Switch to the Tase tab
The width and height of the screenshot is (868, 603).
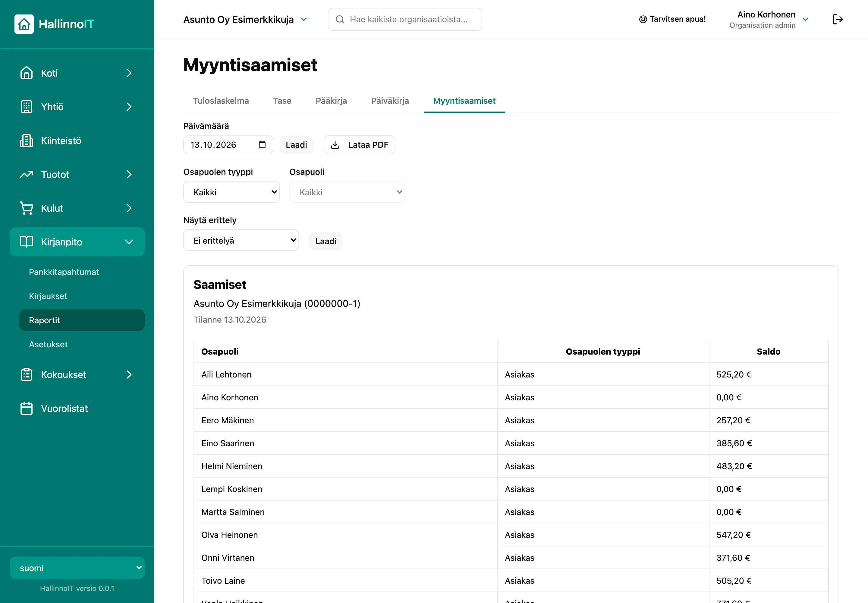coord(282,101)
